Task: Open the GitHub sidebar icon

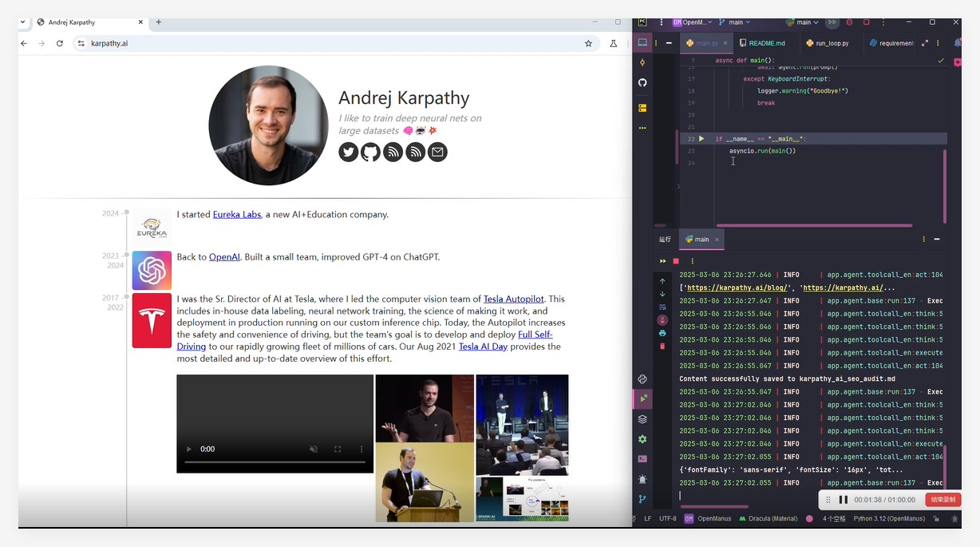Action: click(x=642, y=82)
